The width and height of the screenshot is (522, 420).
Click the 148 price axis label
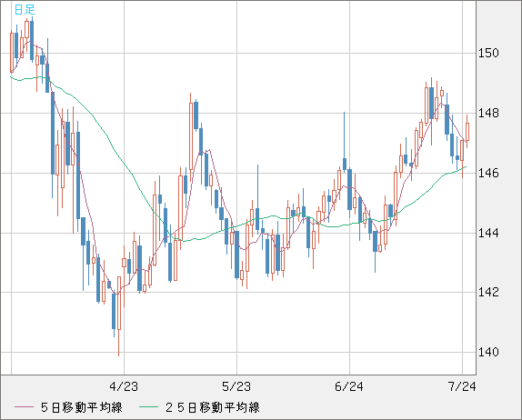(488, 113)
